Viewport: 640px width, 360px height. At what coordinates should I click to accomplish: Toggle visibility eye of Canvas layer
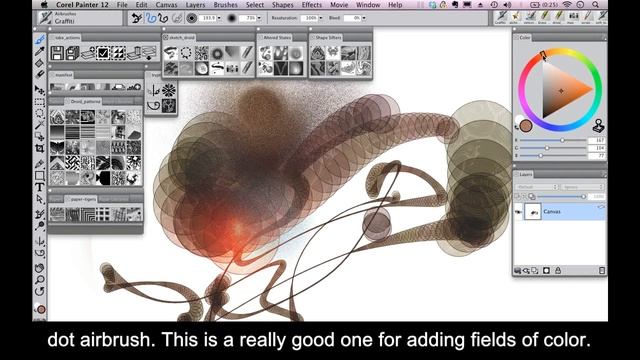click(x=518, y=212)
